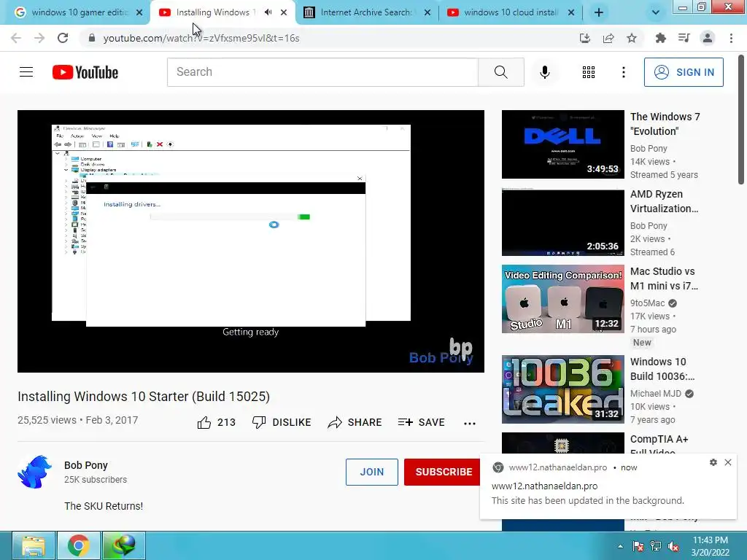Go back with the browser back arrow

click(x=16, y=38)
